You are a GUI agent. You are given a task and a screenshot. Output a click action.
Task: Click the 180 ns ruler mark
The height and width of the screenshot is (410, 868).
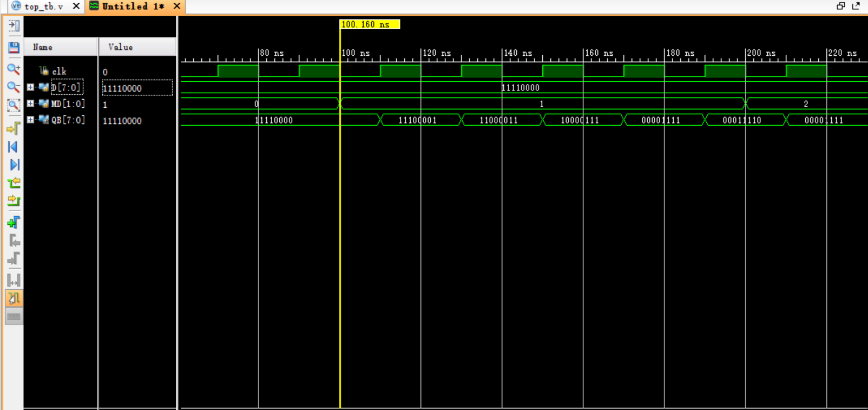click(680, 53)
